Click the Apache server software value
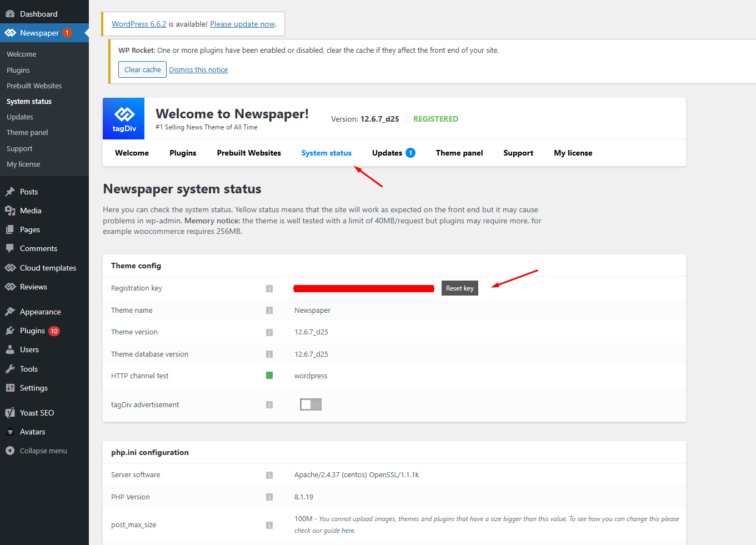This screenshot has height=545, width=756. 357,474
